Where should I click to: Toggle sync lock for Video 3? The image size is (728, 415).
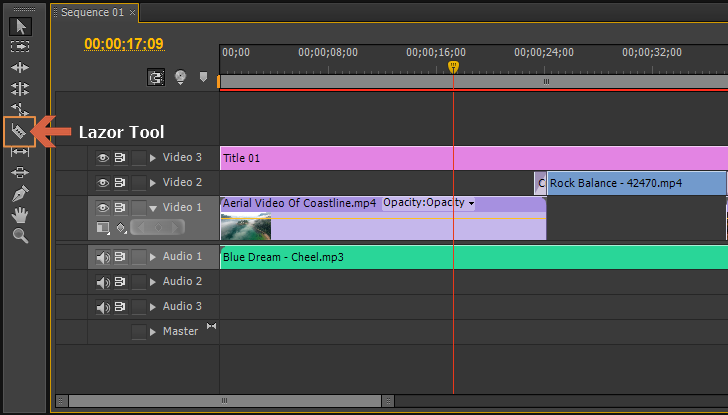click(120, 158)
